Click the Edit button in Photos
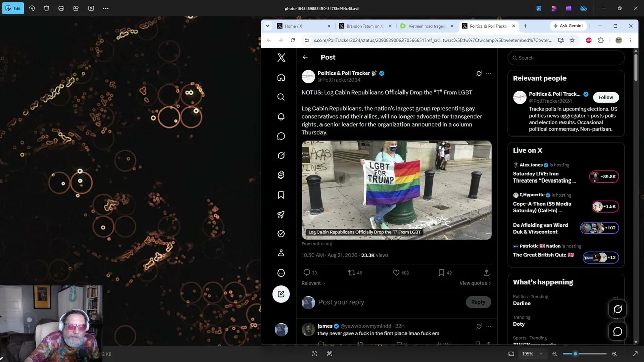Image resolution: width=644 pixels, height=362 pixels. point(13,8)
